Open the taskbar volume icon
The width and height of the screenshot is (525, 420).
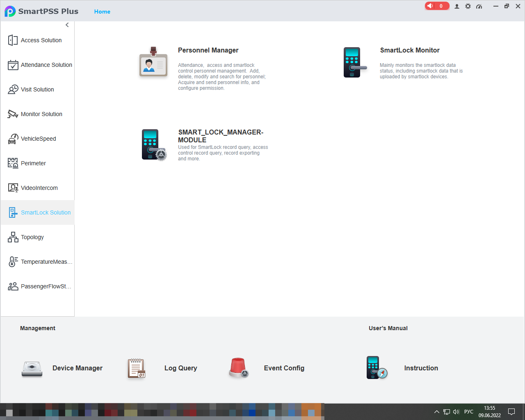tap(456, 412)
